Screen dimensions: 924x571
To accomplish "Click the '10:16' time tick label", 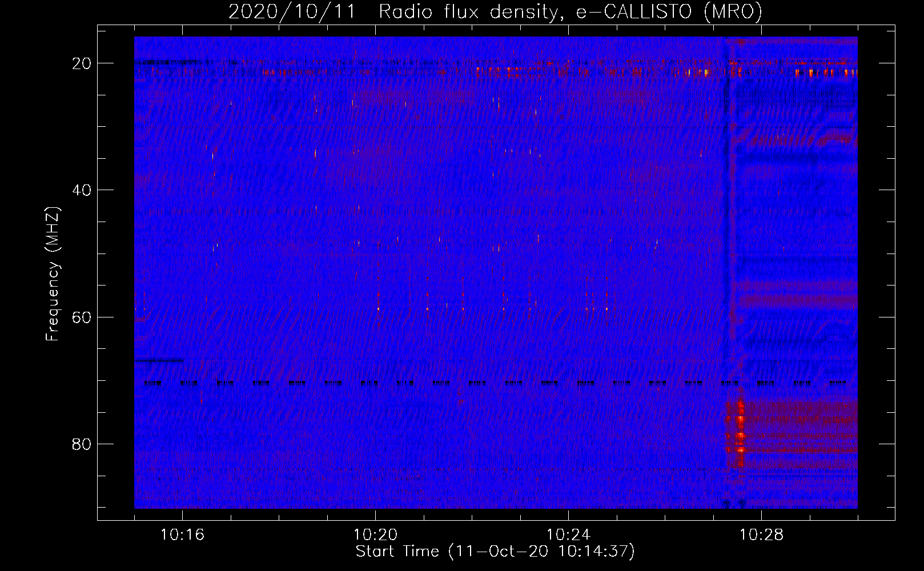I will pyautogui.click(x=182, y=535).
